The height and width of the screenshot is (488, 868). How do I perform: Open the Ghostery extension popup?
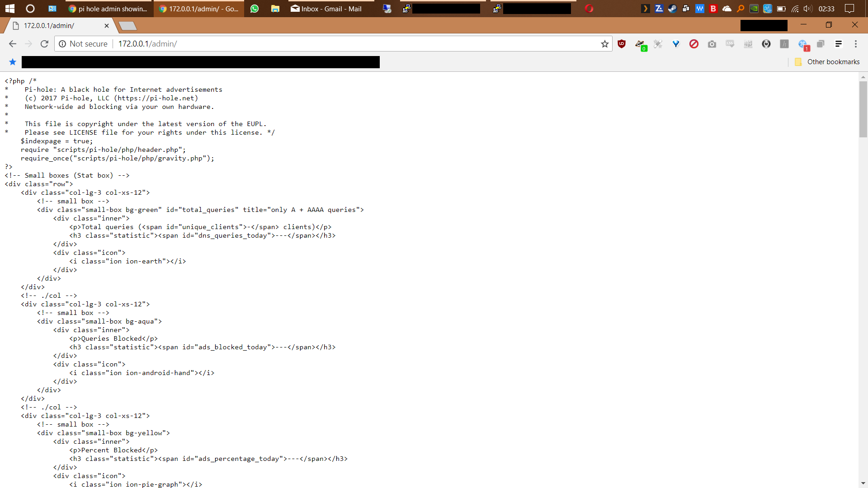[x=767, y=44]
